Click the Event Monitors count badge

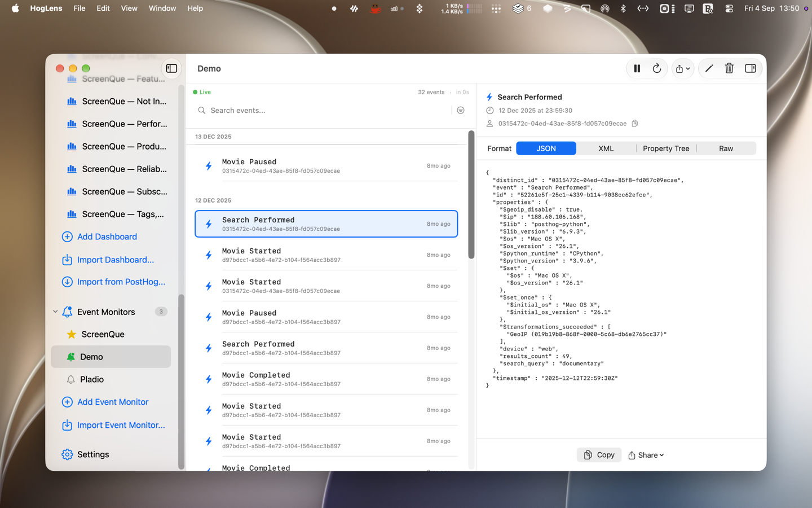(161, 312)
